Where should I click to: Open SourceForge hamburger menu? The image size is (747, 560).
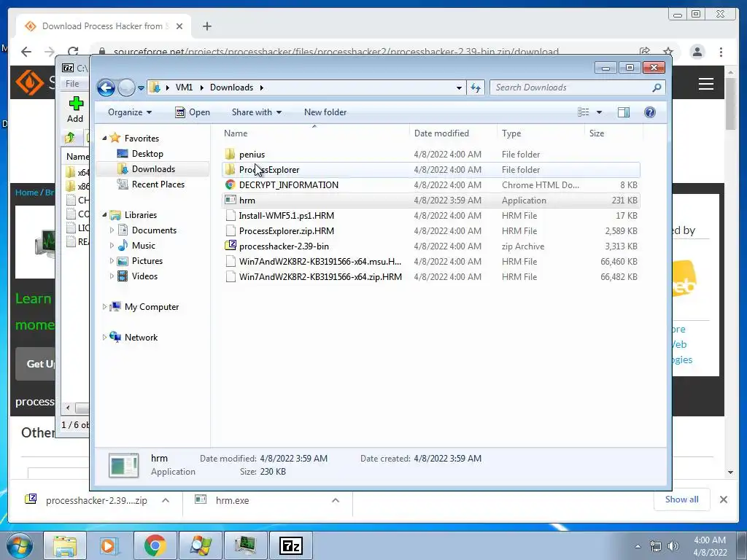[706, 85]
